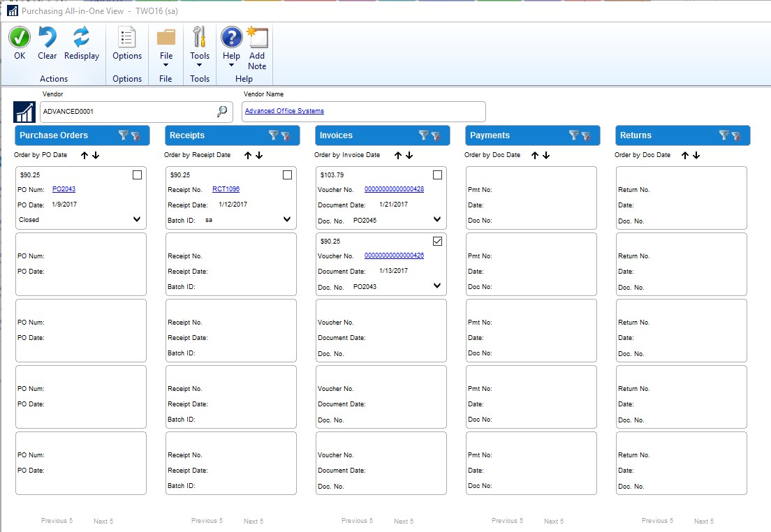771x532 pixels.
Task: Open the Tools dropdown menu
Action: 200,45
